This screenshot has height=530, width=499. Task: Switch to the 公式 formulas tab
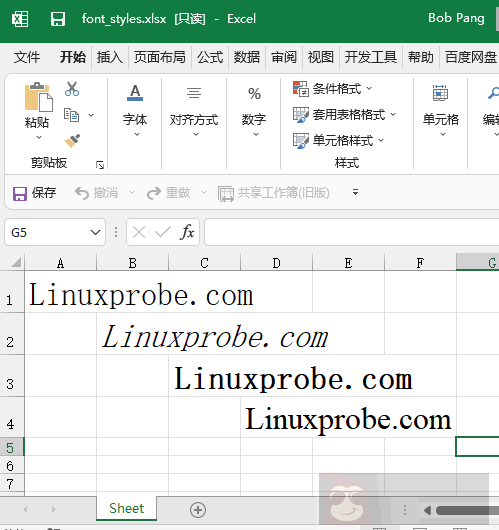(x=210, y=57)
